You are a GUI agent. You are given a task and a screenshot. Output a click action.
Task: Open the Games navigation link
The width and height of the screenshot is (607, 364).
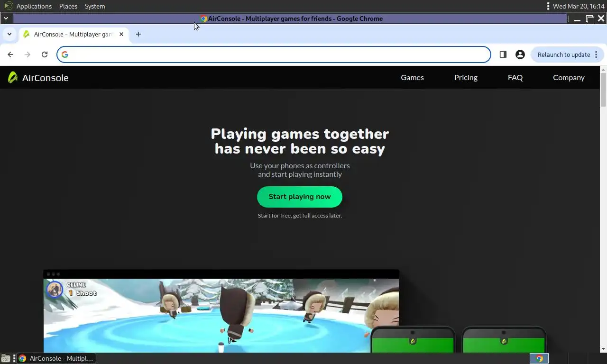412,77
